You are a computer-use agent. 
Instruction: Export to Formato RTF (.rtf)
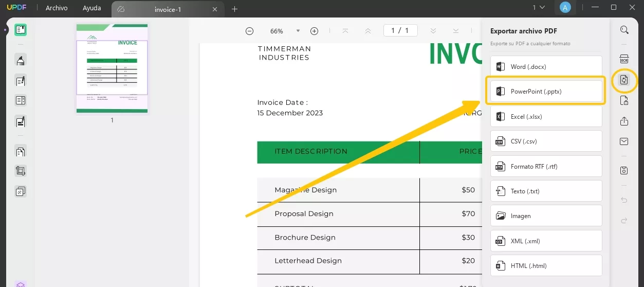click(x=546, y=166)
